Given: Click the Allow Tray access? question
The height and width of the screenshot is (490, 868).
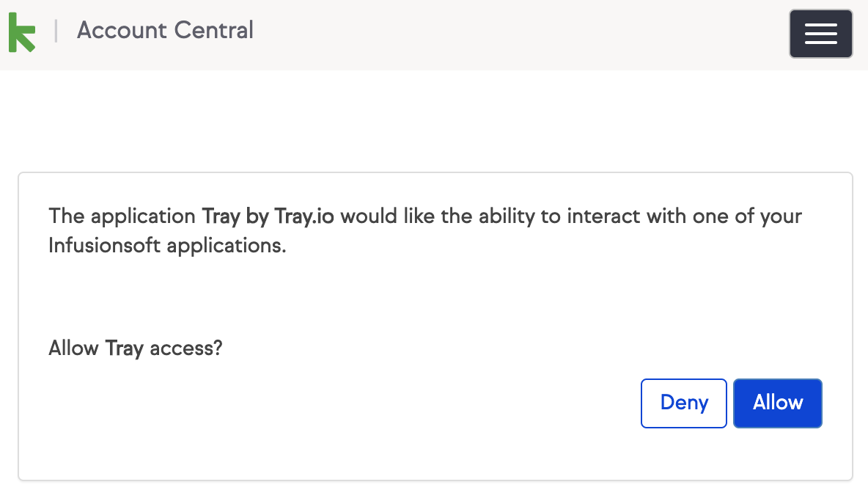Looking at the screenshot, I should pyautogui.click(x=135, y=348).
